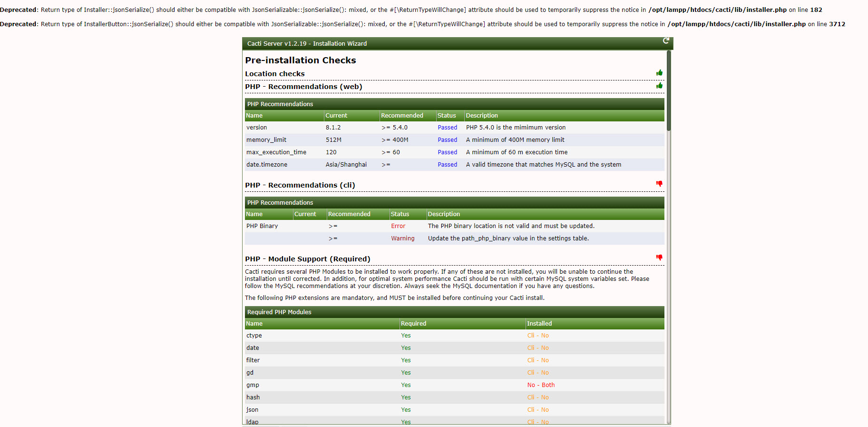Click '>= 400M' recommended memory value

coord(395,140)
